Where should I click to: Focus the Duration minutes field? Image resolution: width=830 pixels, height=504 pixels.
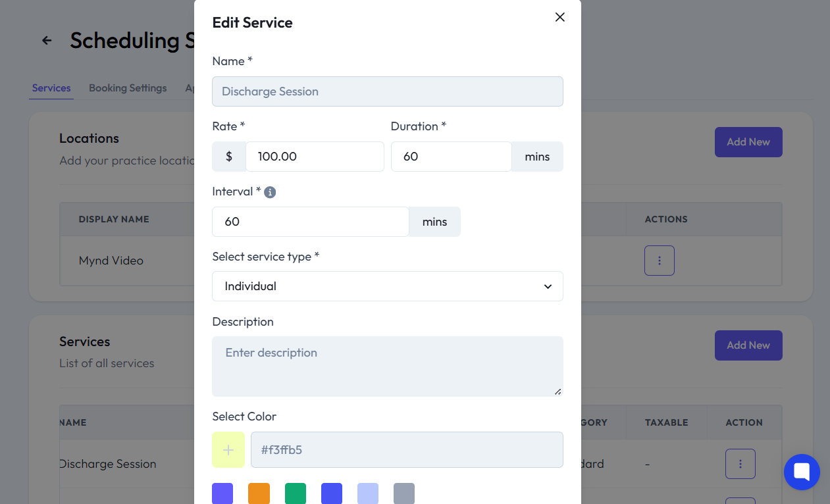(451, 157)
